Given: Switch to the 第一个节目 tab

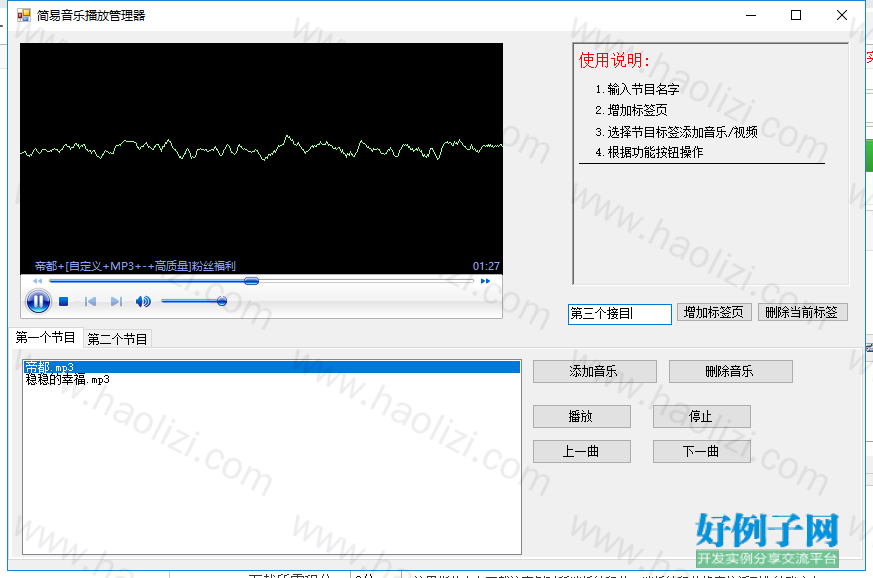Looking at the screenshot, I should tap(45, 337).
